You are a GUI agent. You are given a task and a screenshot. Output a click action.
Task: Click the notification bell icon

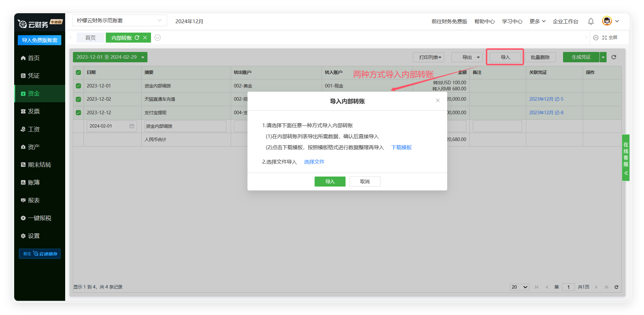click(590, 21)
